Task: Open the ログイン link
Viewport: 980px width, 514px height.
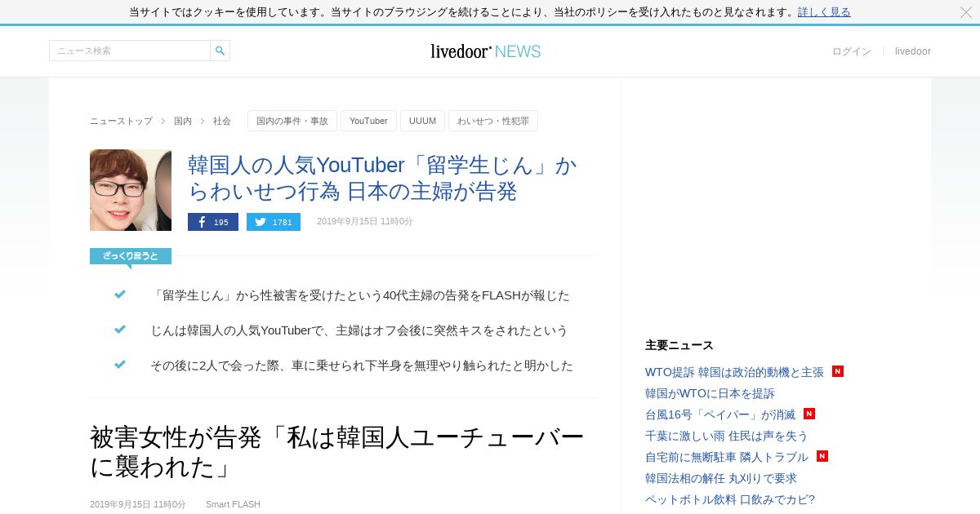Action: [852, 51]
